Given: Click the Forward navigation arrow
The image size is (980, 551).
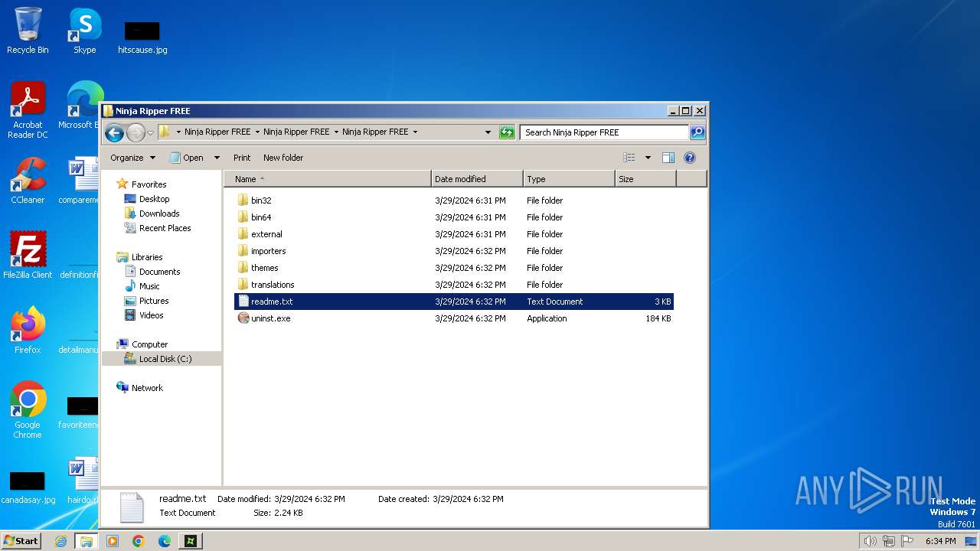Looking at the screenshot, I should (x=136, y=132).
